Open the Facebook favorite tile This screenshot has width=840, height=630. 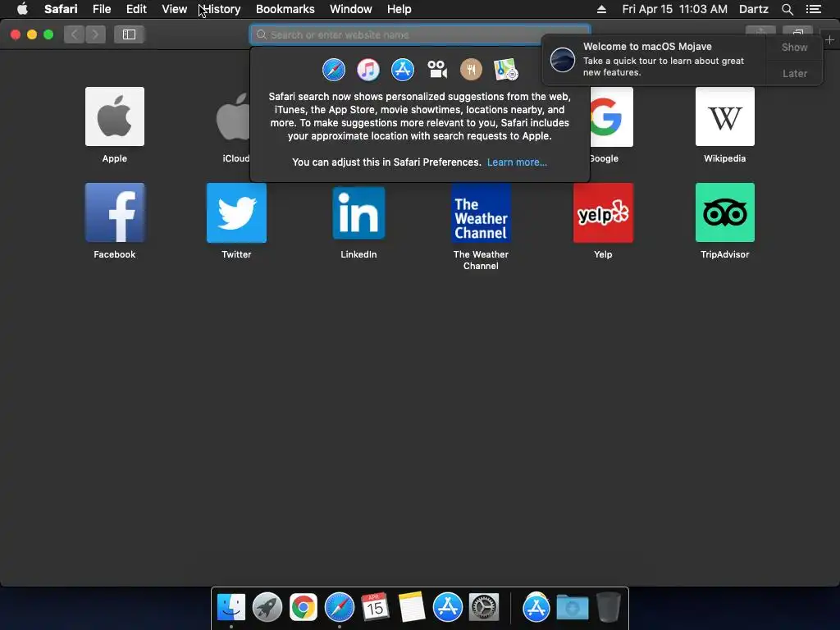(x=115, y=212)
